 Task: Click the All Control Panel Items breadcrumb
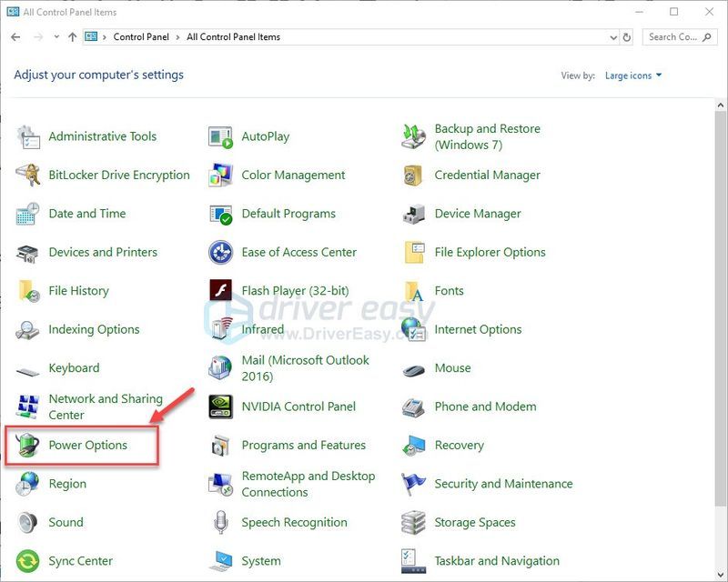233,36
